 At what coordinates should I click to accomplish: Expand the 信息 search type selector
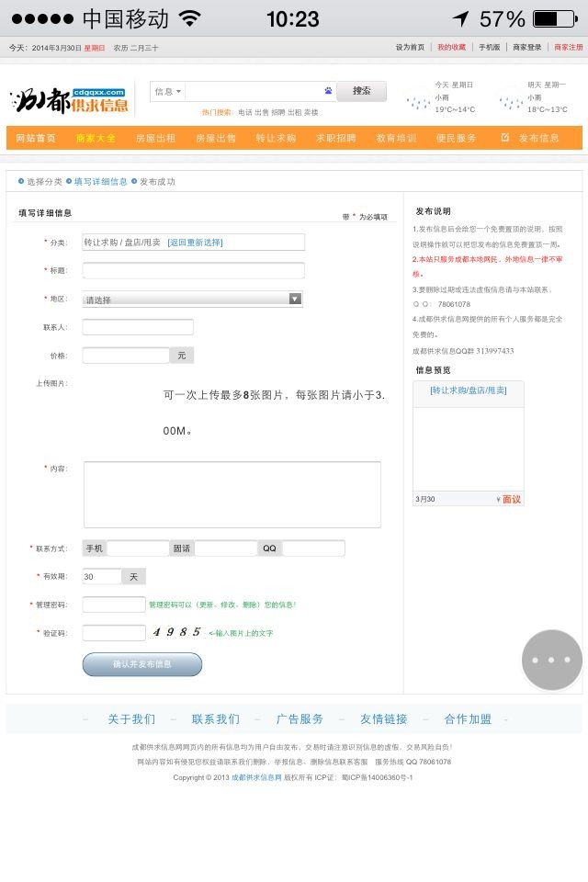pos(168,91)
